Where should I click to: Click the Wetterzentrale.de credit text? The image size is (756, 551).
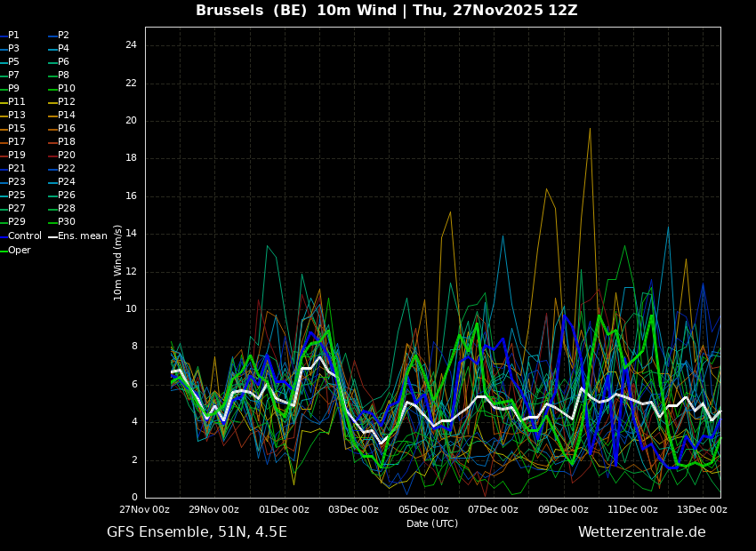642,532
